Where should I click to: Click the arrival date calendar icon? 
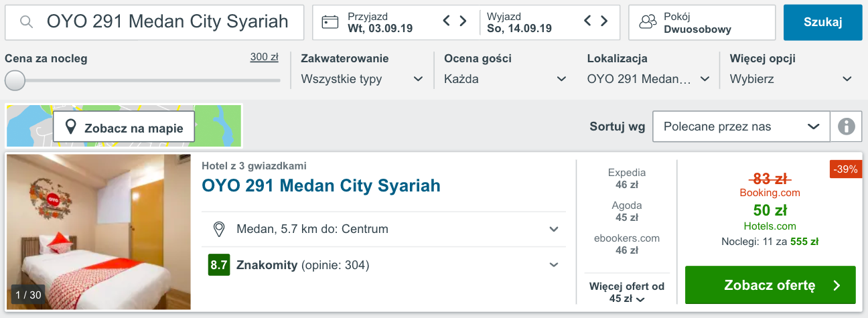pos(330,22)
